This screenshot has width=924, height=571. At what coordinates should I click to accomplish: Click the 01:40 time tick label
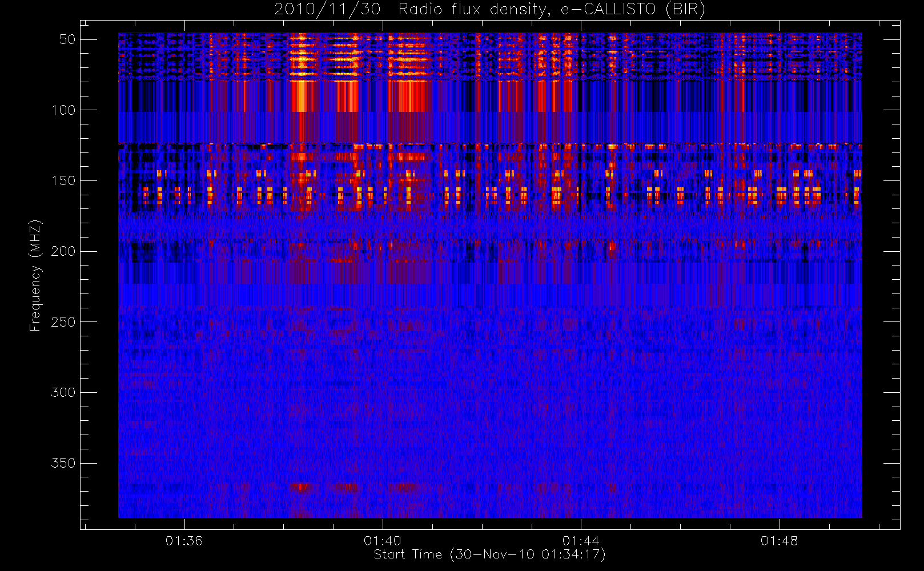[383, 541]
